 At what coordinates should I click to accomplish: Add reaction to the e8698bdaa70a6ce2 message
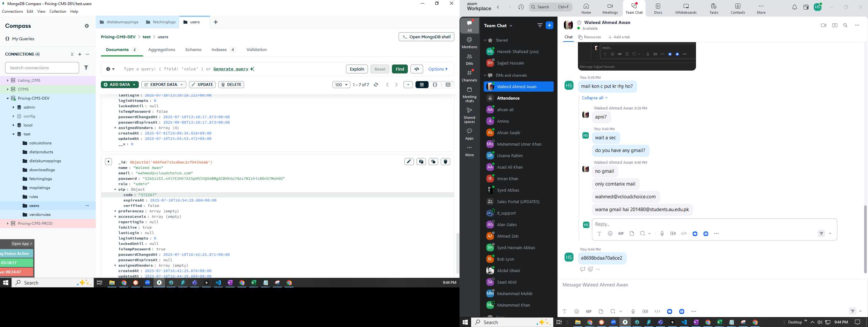coord(590,269)
